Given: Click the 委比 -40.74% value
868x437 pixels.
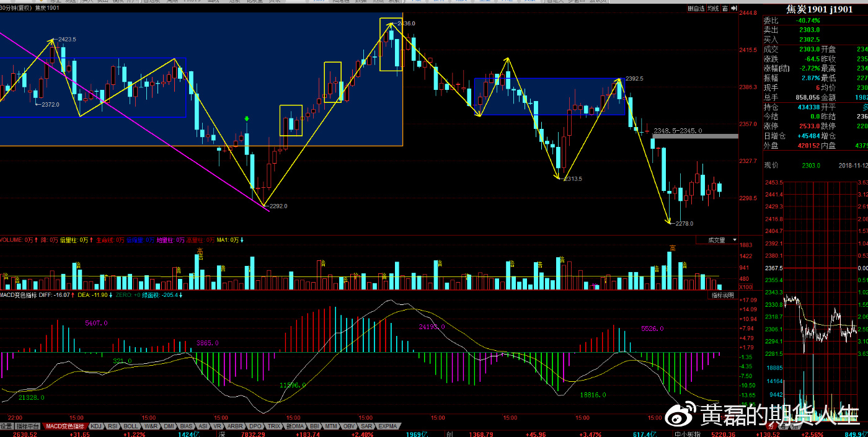Looking at the screenshot, I should (x=808, y=20).
